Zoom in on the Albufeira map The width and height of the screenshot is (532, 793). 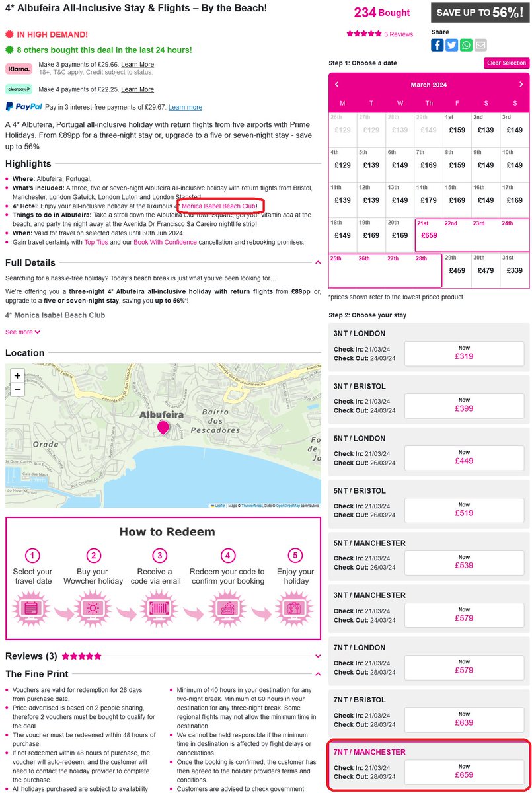click(17, 377)
